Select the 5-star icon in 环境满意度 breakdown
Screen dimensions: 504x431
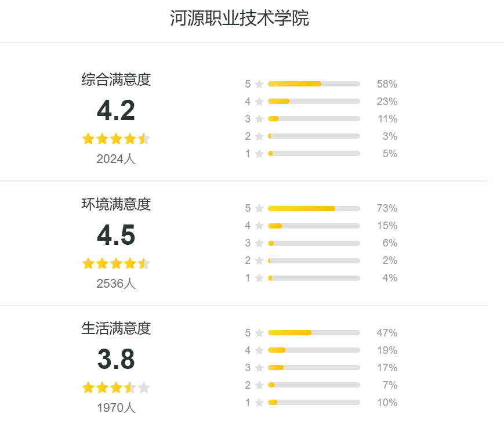click(x=259, y=208)
